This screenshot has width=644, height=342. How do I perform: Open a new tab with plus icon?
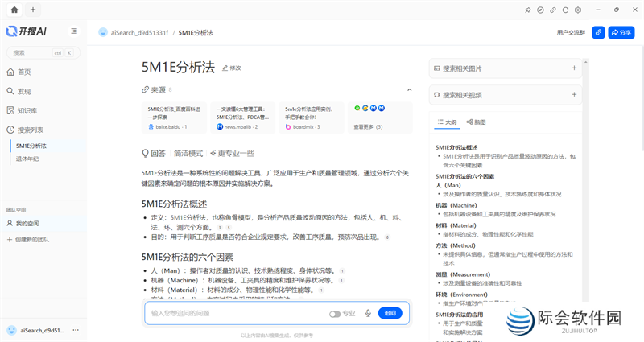[x=32, y=10]
